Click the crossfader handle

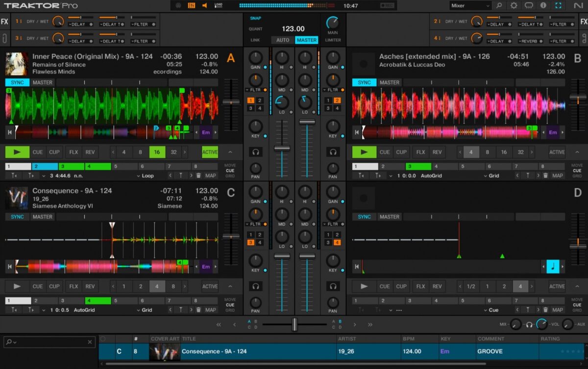pos(294,324)
